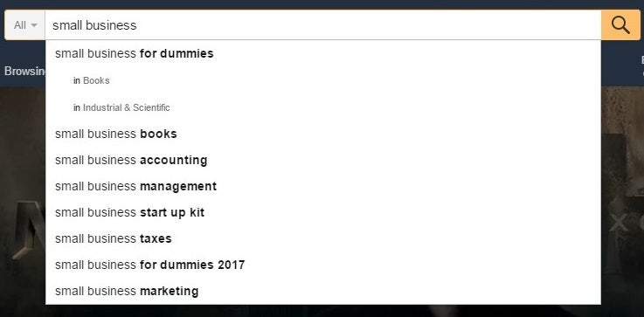Viewport: 644px width, 317px height.
Task: Pick the small business accounting suggestion
Action: 323,160
